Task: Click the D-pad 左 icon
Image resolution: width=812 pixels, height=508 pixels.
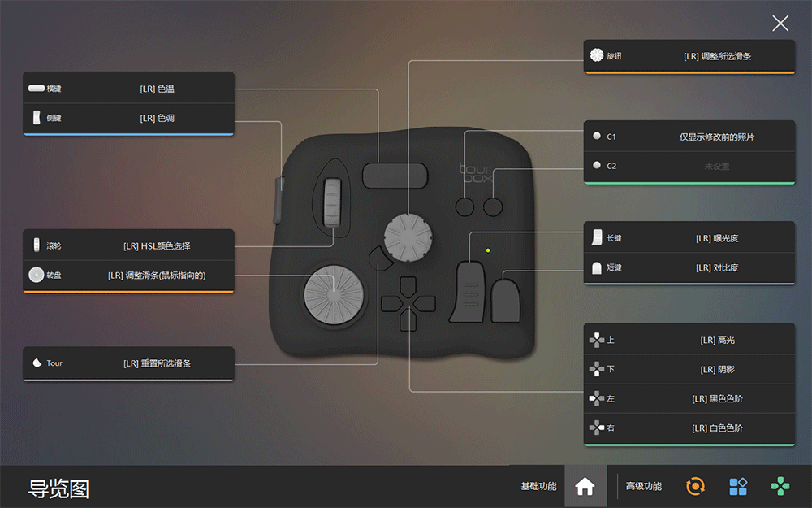Action: coord(597,398)
